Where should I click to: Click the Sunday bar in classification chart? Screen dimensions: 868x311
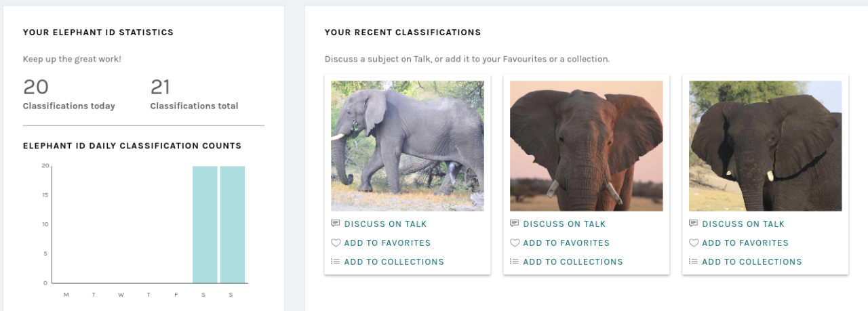(x=233, y=224)
